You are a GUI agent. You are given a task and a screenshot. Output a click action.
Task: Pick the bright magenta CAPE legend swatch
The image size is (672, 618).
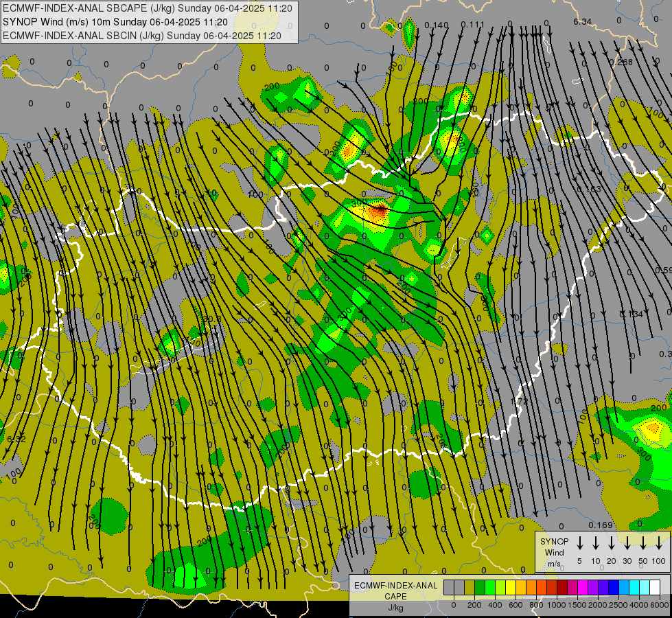(x=583, y=587)
